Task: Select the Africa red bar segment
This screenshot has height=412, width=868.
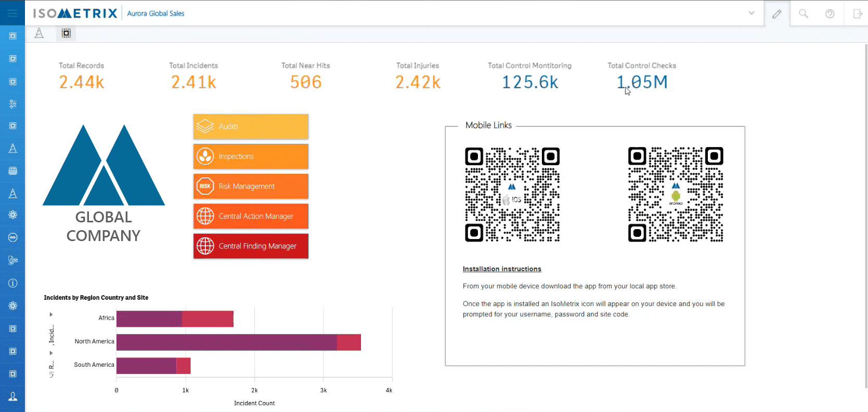Action: tap(208, 319)
